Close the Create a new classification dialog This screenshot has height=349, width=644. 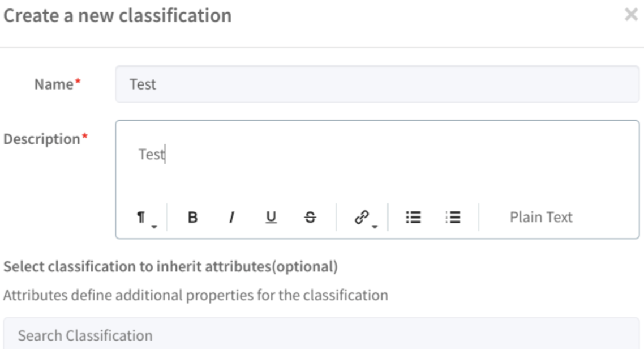point(630,15)
